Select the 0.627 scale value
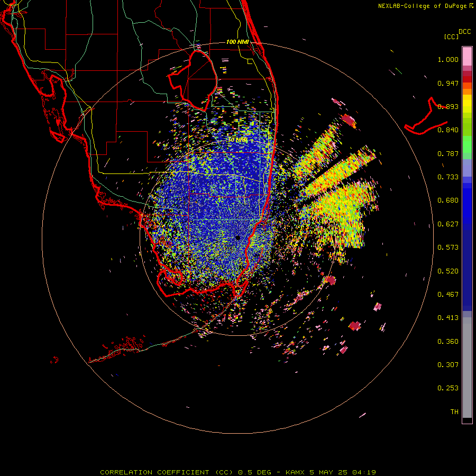 click(448, 224)
